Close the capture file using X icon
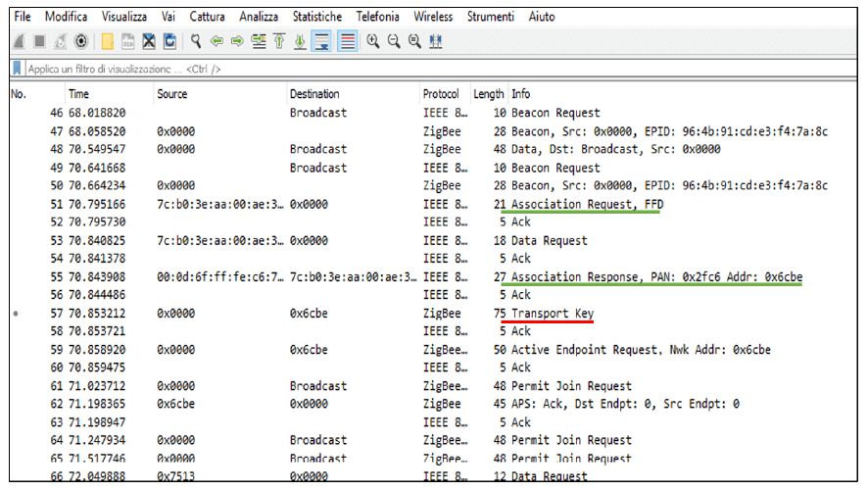Viewport: 868px width, 491px height. 149,42
